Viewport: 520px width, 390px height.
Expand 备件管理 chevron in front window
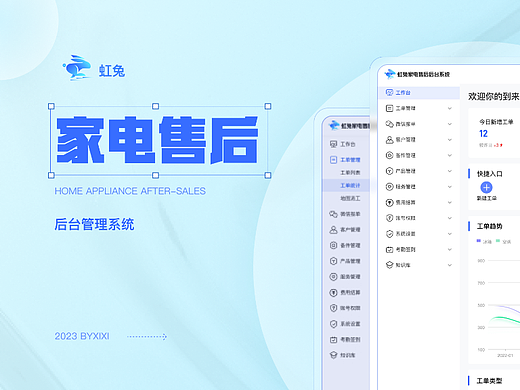click(x=450, y=155)
